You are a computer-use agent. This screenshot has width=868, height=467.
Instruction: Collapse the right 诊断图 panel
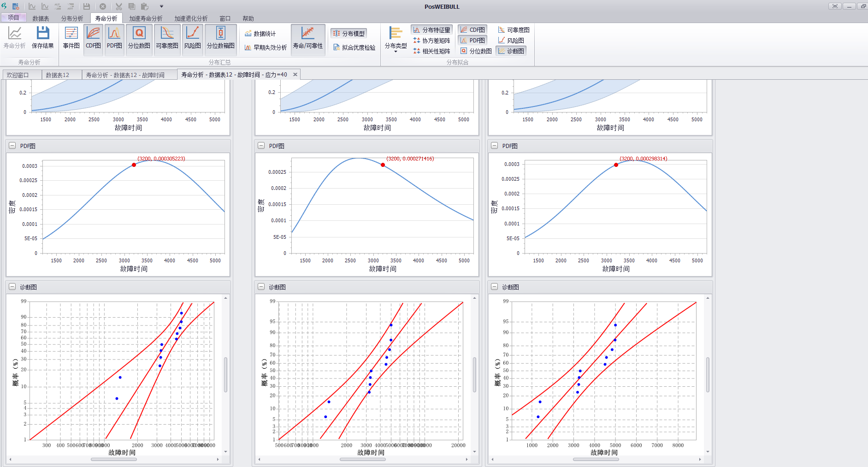[495, 287]
